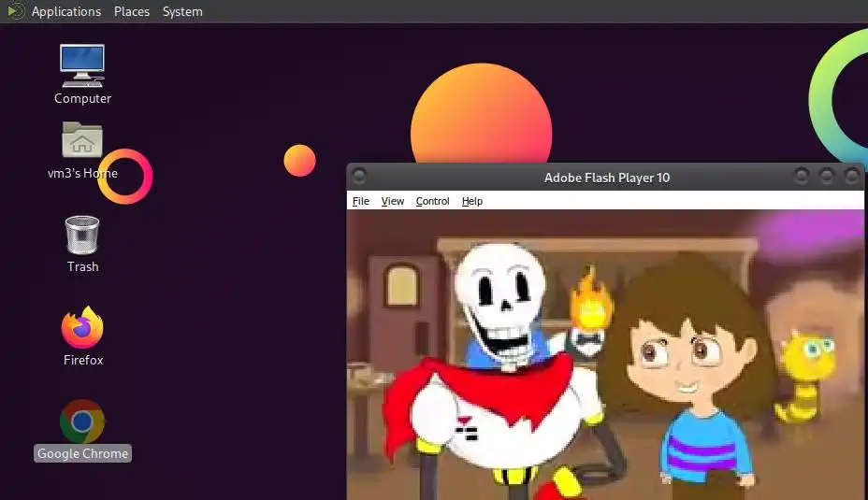This screenshot has width=868, height=500.
Task: Open Flash Player View menu
Action: coord(393,201)
